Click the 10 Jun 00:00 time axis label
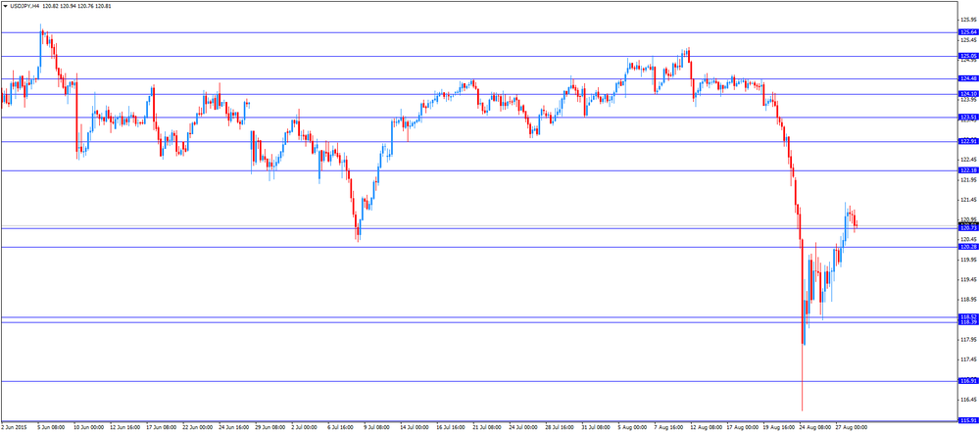This screenshot has height=432, width=980. tap(88, 428)
